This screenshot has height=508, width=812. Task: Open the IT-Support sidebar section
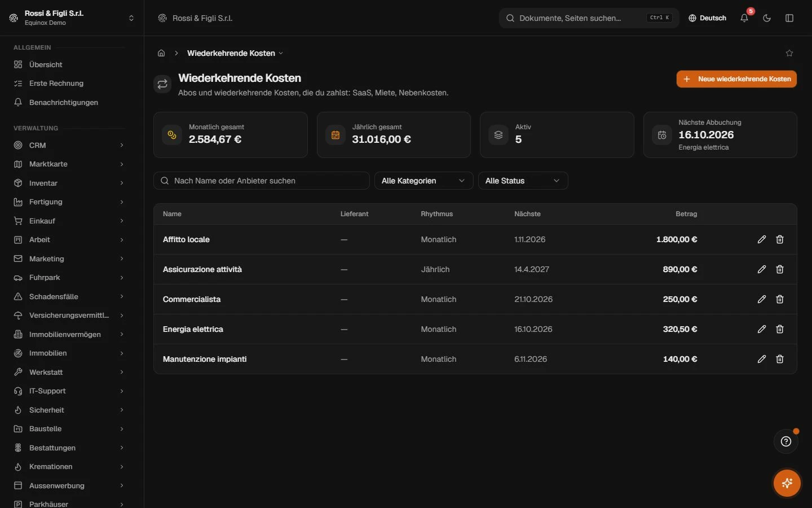[69, 391]
